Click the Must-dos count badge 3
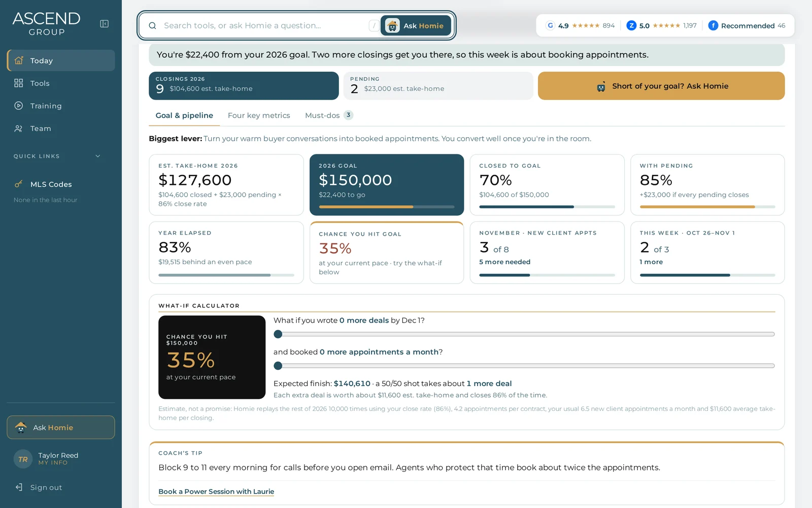This screenshot has height=508, width=812. tap(348, 115)
